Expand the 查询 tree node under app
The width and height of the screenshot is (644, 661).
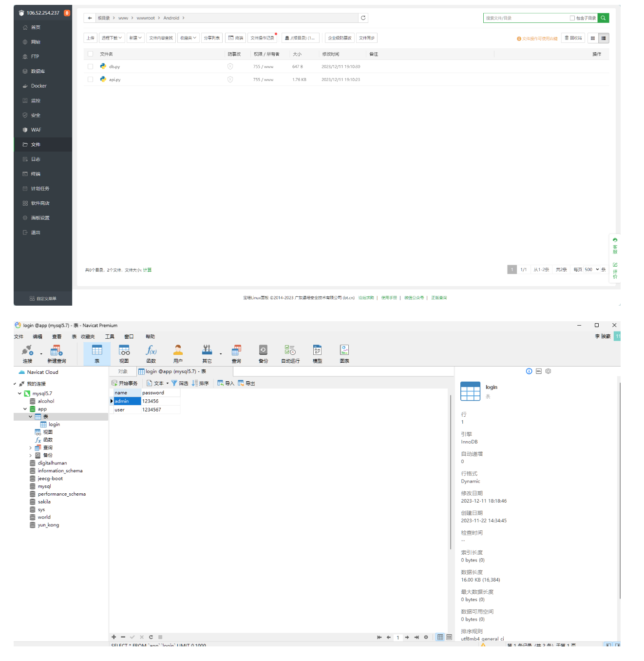point(30,448)
